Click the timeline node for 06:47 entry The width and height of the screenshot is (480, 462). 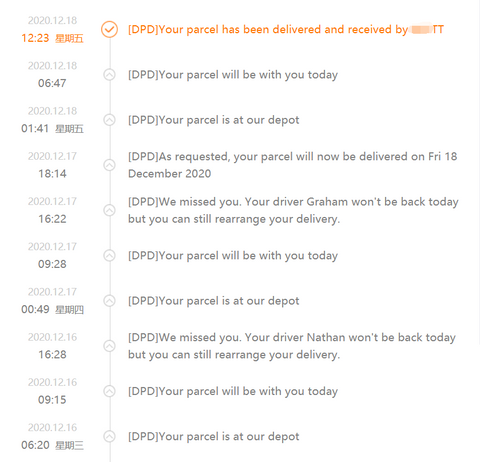(x=109, y=75)
